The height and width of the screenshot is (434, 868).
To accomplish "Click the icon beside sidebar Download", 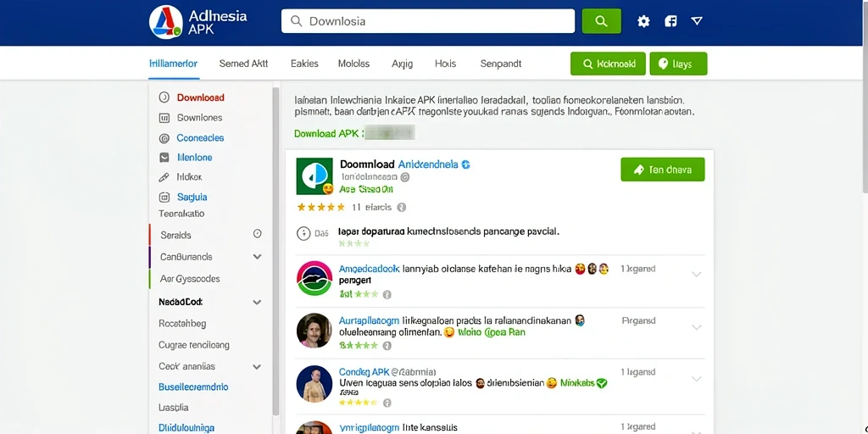I will click(x=164, y=97).
